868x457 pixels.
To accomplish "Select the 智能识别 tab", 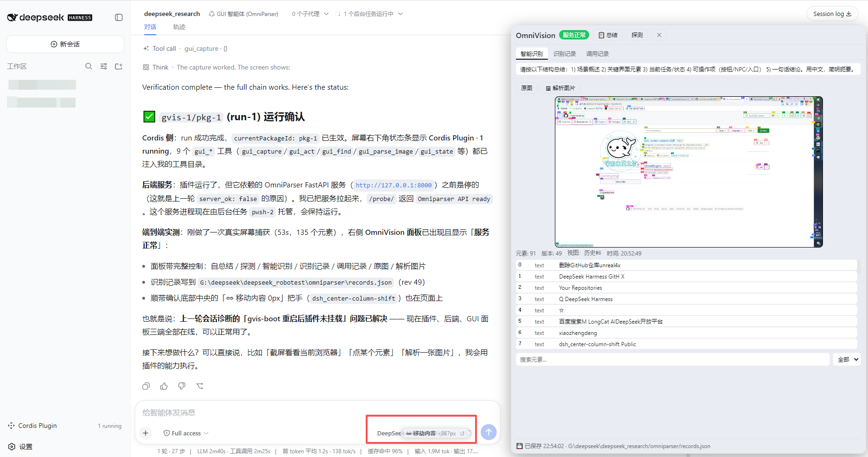I will tap(531, 54).
